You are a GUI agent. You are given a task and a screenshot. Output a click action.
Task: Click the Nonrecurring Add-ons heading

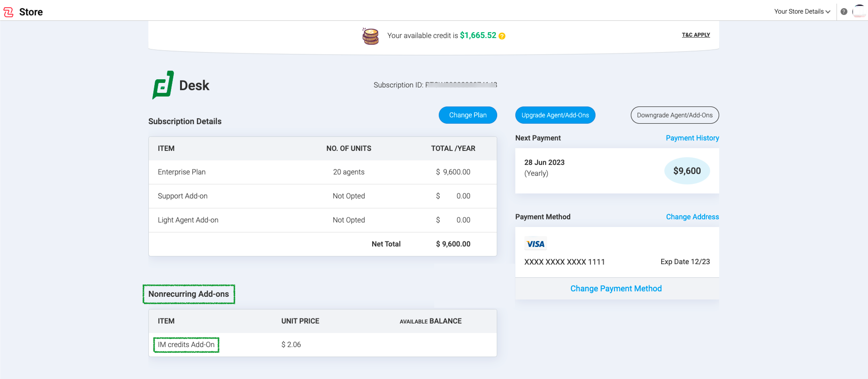point(188,294)
